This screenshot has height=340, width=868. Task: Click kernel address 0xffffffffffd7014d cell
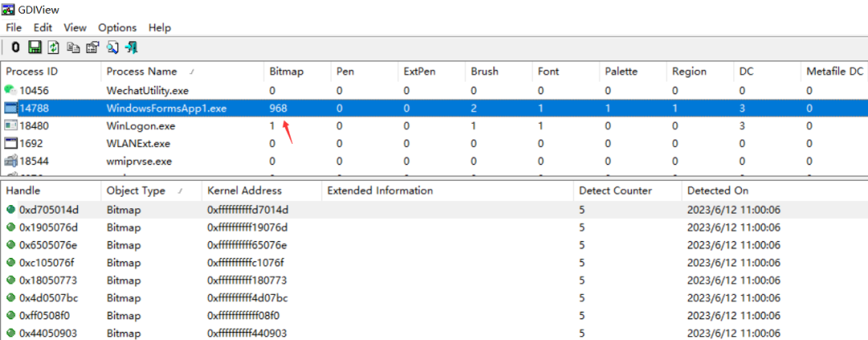coord(248,210)
